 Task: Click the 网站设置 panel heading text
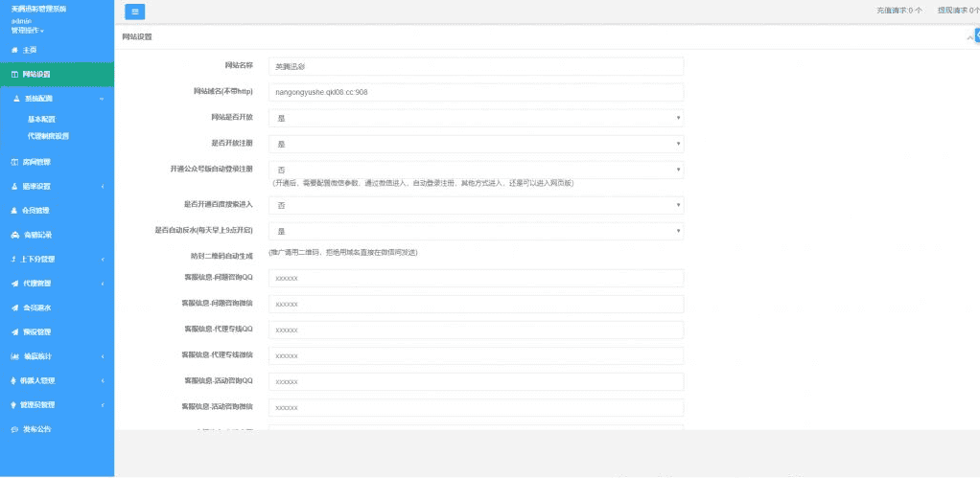click(x=137, y=36)
